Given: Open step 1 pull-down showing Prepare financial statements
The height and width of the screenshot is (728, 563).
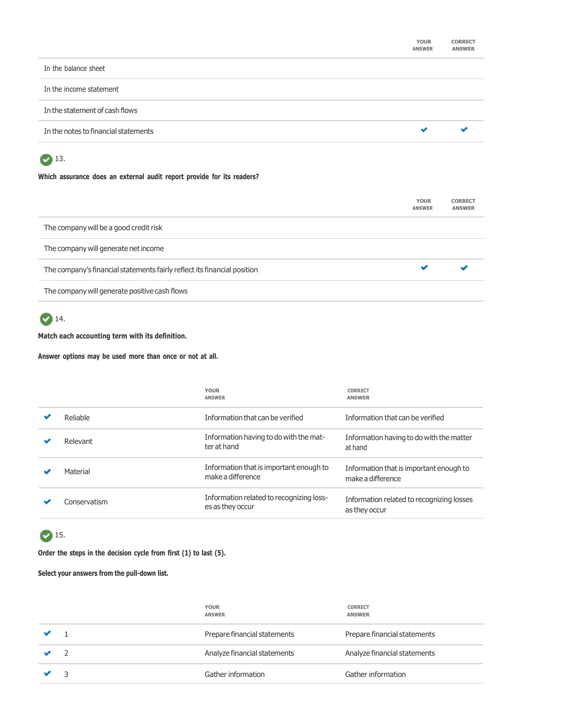Looking at the screenshot, I should [249, 634].
